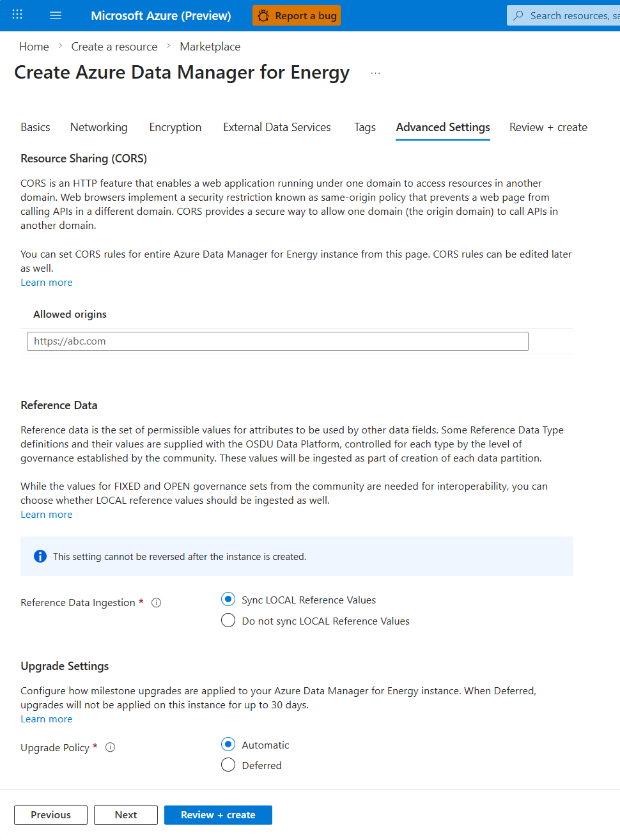The height and width of the screenshot is (840, 620).
Task: Click the blue info icon in the notice banner
Action: coord(40,556)
